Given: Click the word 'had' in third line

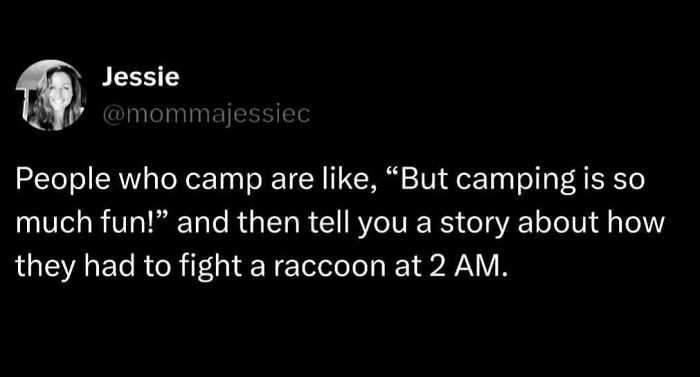Looking at the screenshot, I should click(109, 265).
